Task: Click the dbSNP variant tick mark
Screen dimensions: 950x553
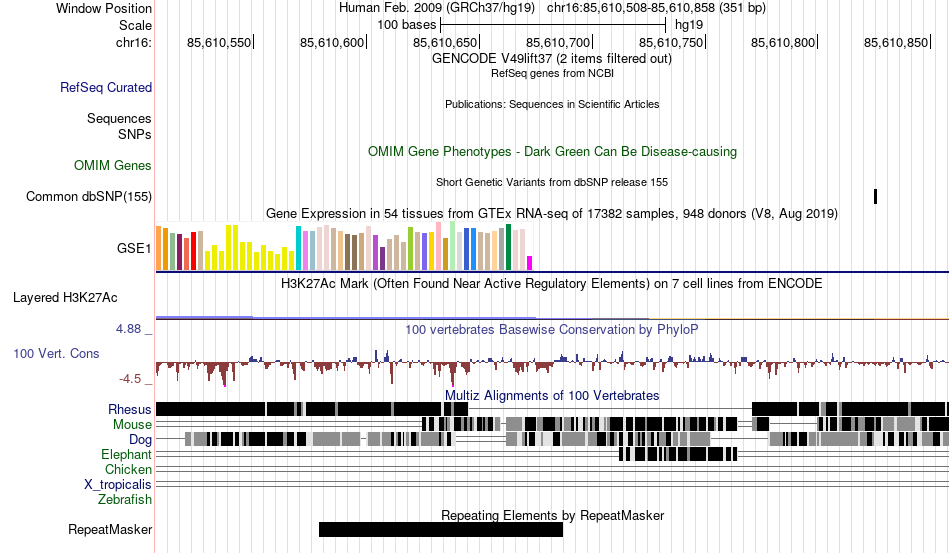Action: [x=875, y=196]
